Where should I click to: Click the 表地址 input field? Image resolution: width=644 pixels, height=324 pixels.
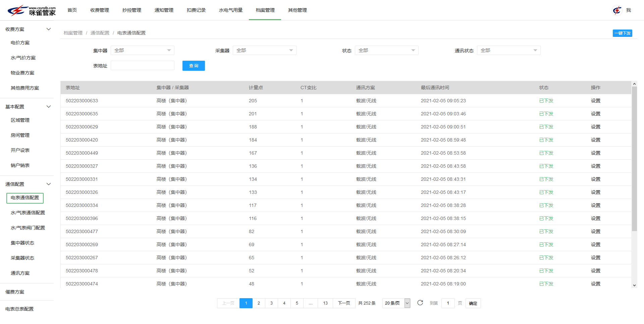click(142, 65)
